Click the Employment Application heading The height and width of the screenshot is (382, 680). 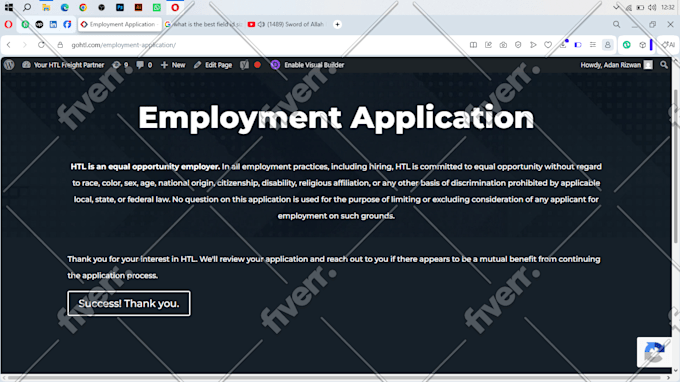[x=336, y=118]
